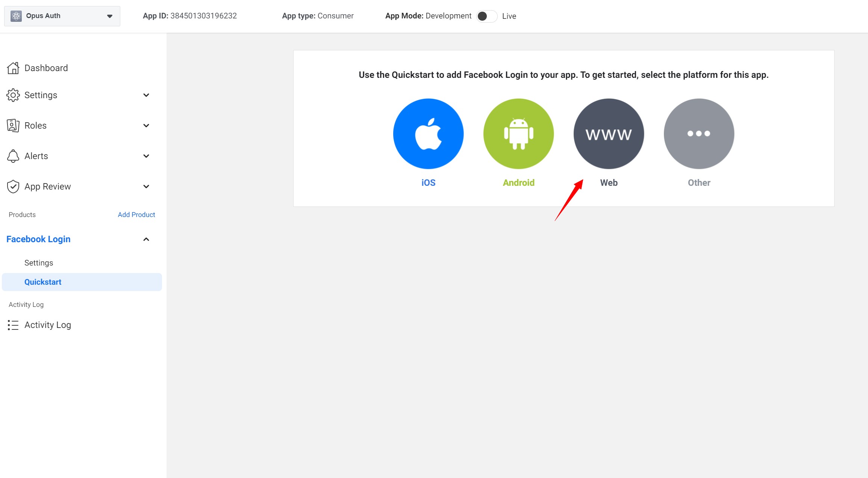This screenshot has width=868, height=478.
Task: Click Add Product link
Action: point(136,214)
